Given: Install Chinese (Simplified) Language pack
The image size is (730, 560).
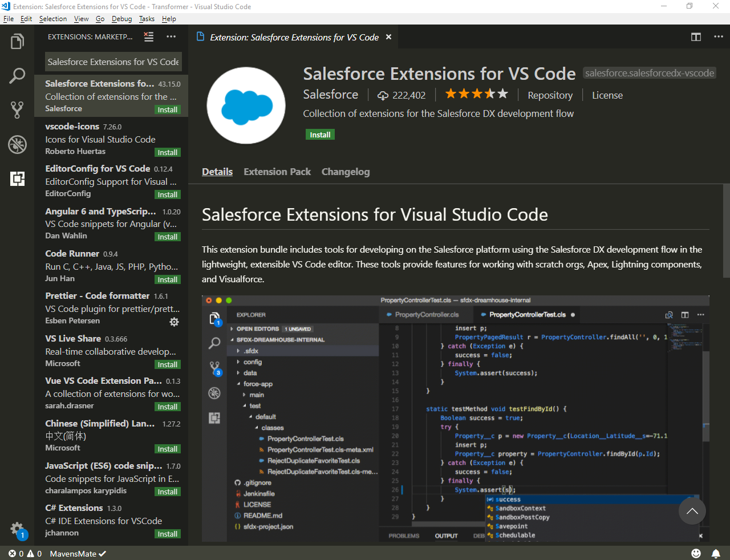Looking at the screenshot, I should pos(168,449).
